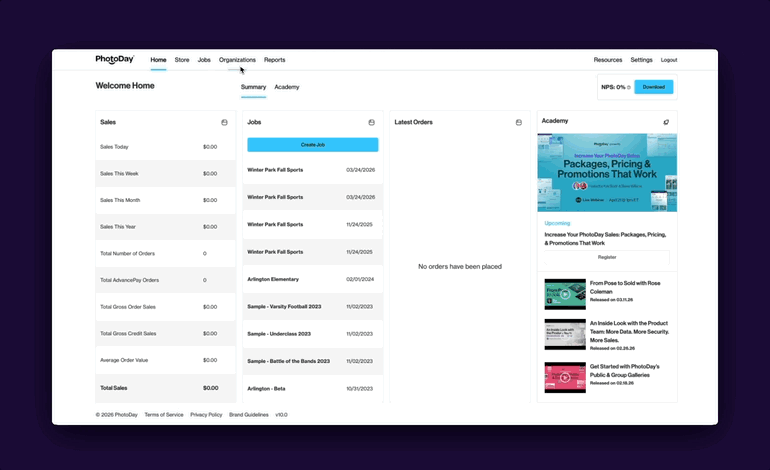Select the Total Gross Order Sales row
The width and height of the screenshot is (770, 470).
tap(165, 307)
